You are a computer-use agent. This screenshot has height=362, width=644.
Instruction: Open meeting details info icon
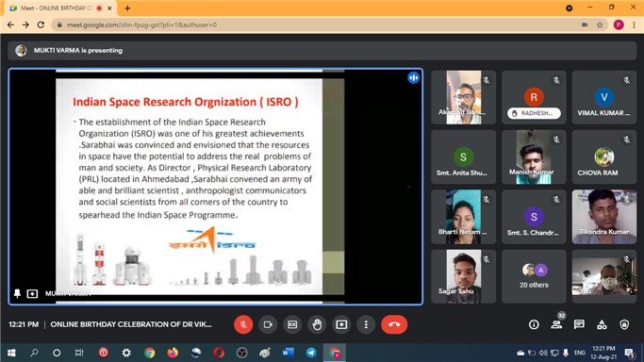click(x=534, y=324)
